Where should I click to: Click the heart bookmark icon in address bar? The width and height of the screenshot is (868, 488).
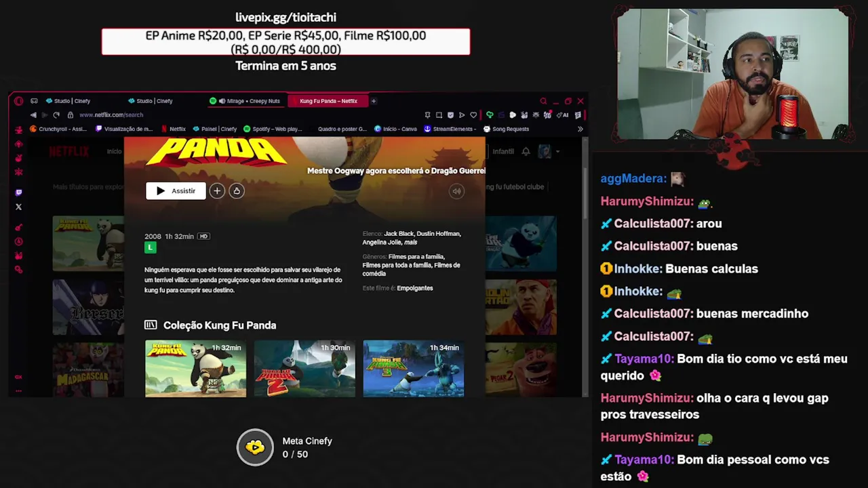(473, 115)
